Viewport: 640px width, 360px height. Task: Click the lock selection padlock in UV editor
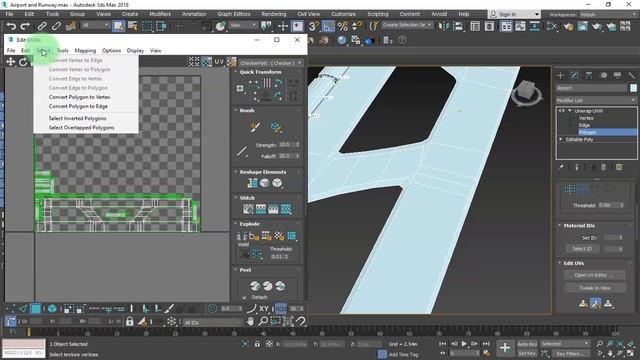tap(129, 322)
